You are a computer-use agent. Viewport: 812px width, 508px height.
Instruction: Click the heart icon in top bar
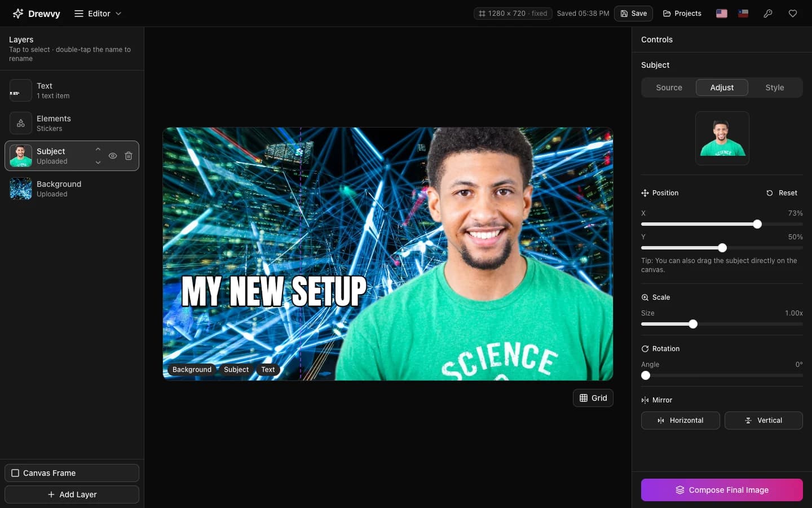coord(792,14)
